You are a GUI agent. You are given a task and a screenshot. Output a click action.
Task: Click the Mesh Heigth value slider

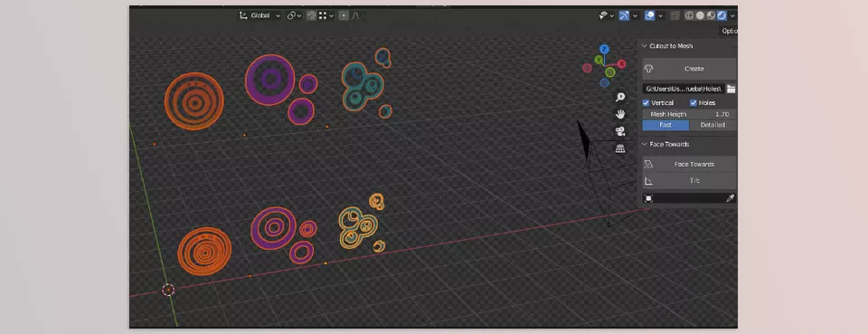click(689, 114)
